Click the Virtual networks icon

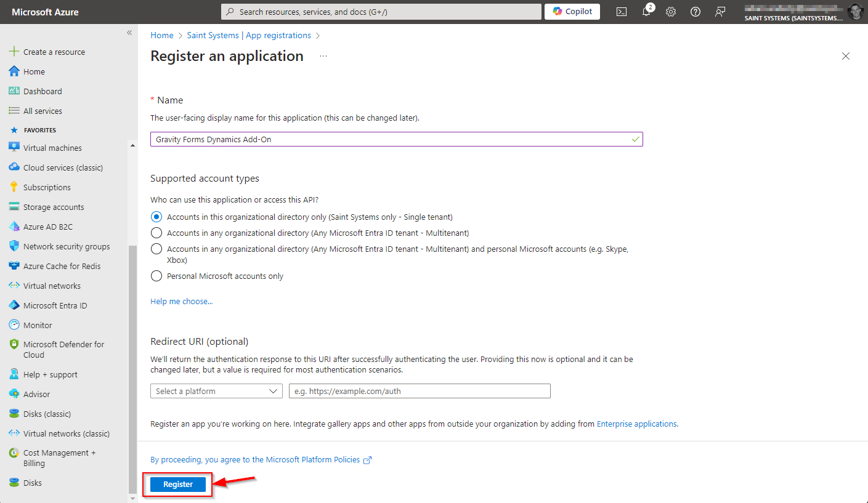[14, 286]
